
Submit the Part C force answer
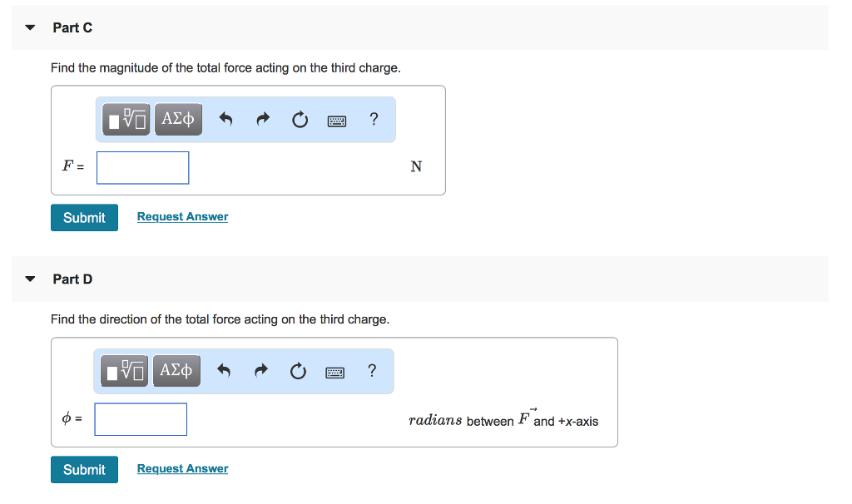click(84, 218)
